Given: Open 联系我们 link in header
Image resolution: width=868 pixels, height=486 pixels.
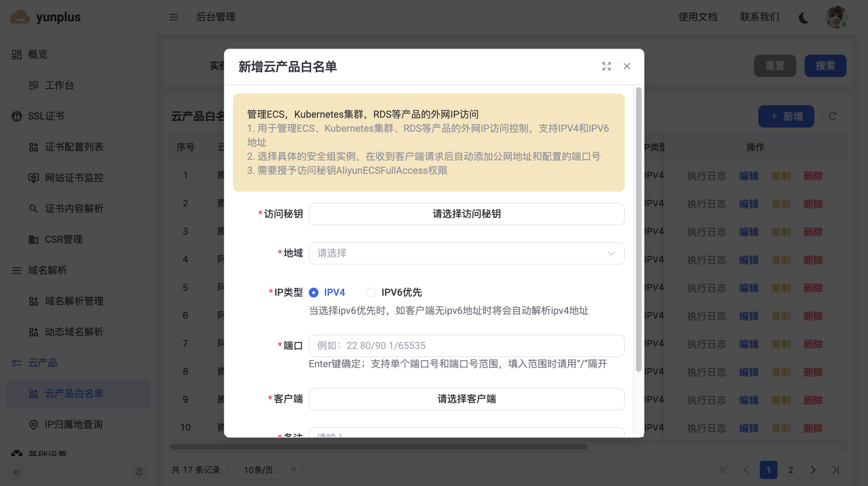Looking at the screenshot, I should (x=759, y=17).
